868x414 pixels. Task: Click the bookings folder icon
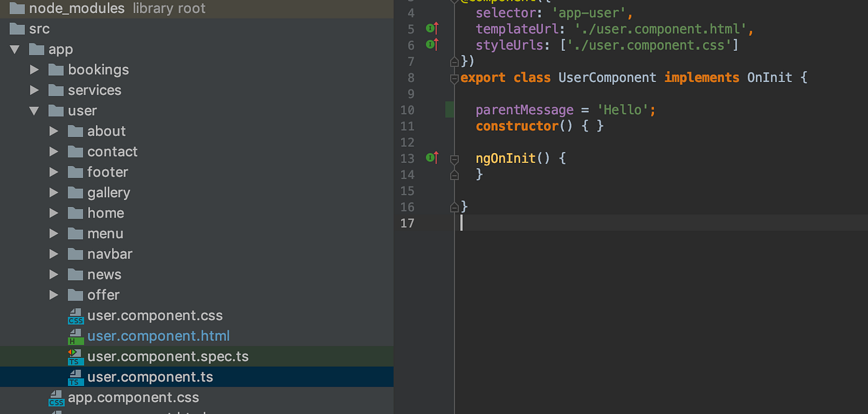[56, 70]
